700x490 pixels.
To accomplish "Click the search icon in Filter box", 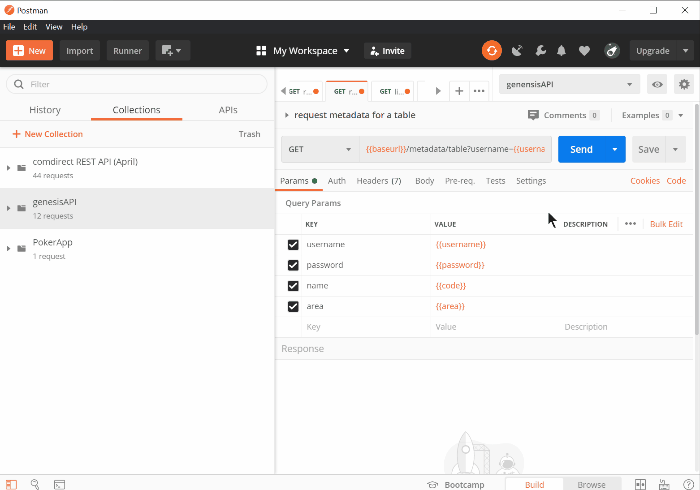I will [18, 84].
